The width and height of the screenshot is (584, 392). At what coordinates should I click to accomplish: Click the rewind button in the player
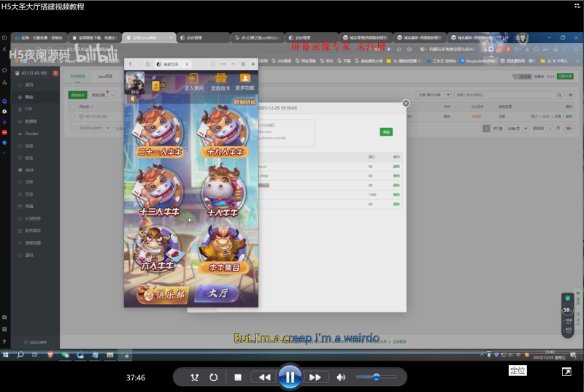pos(264,377)
